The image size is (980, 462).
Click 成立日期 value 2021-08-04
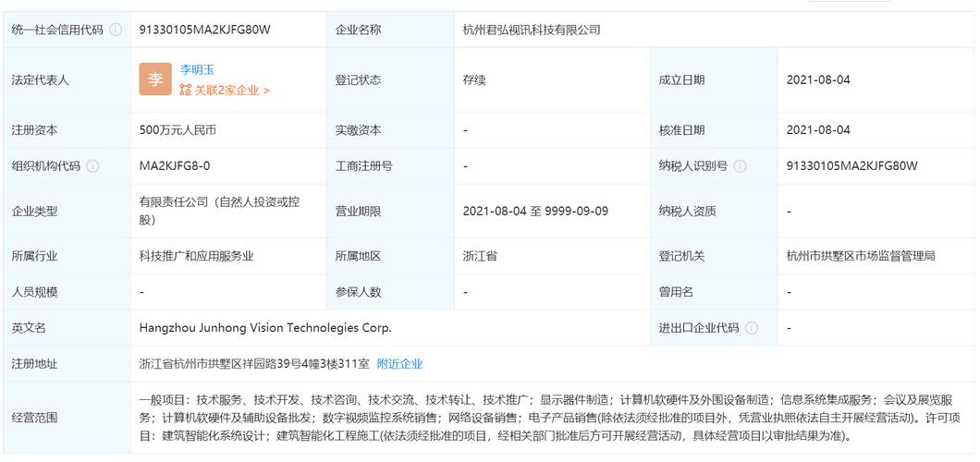pos(818,79)
